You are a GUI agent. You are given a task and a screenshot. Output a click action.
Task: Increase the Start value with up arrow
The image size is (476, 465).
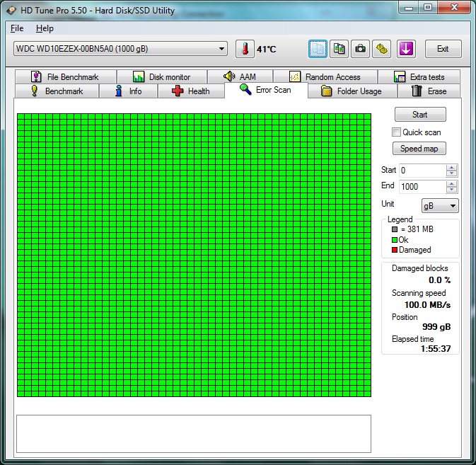point(452,167)
